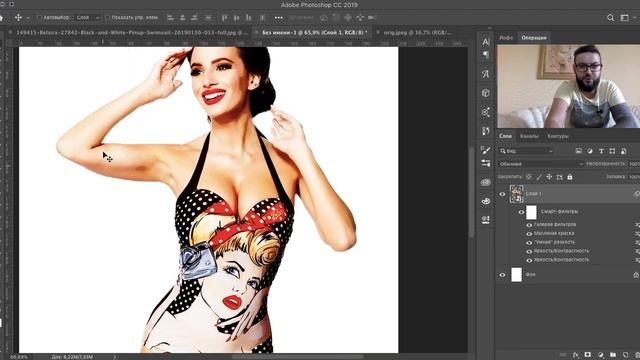The width and height of the screenshot is (640, 360).
Task: Open the Непрозрачность opacity value field
Action: (634, 164)
